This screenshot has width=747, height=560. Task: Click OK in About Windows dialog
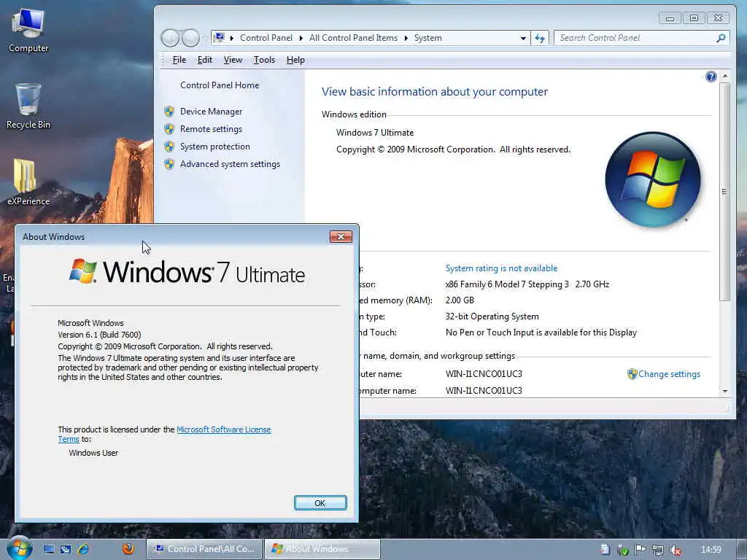(x=320, y=503)
